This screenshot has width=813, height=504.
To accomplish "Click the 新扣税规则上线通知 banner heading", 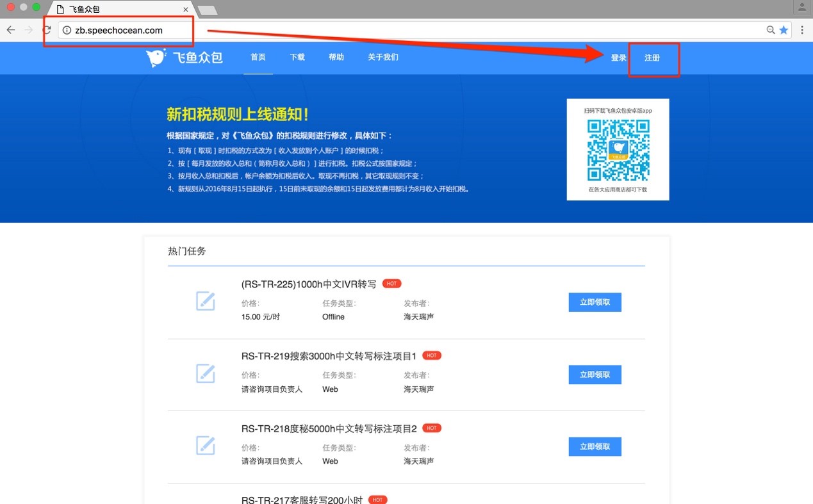I will (x=238, y=115).
